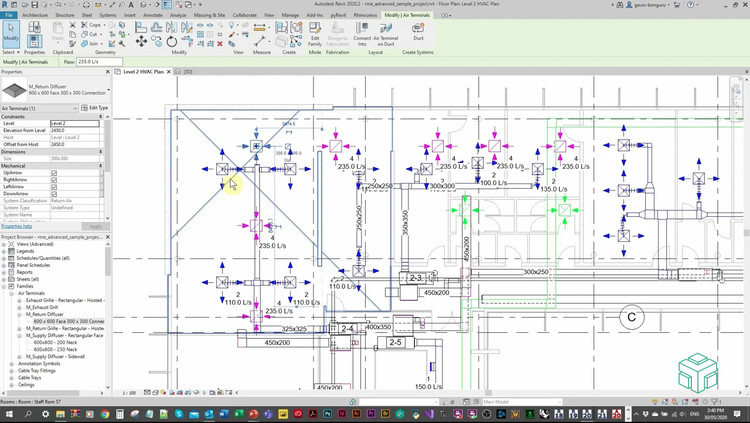Viewport: 750px width, 423px height.
Task: Click the Flow value input field
Action: tap(99, 62)
